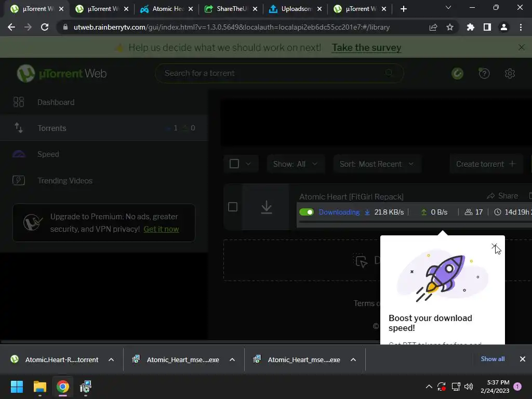Click the Get it now premium link
Viewport: 532px width, 399px height.
(x=161, y=229)
